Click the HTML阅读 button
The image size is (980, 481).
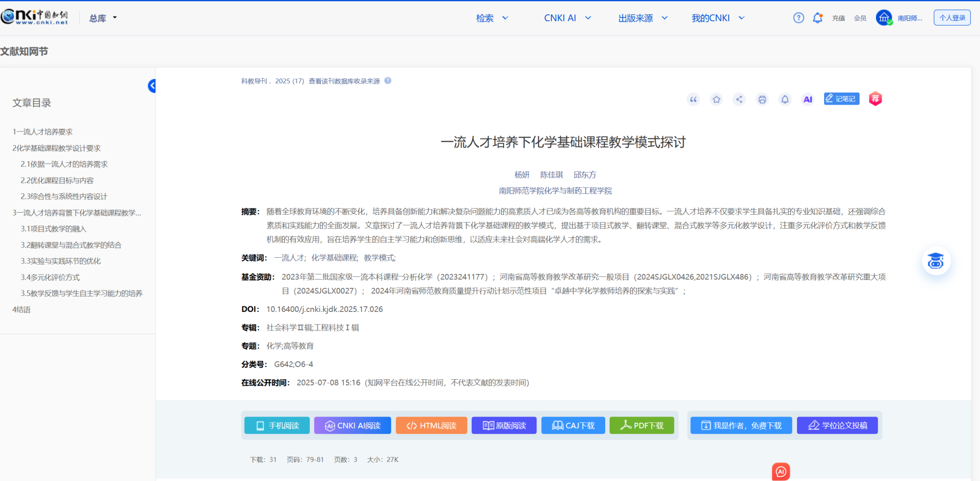431,425
